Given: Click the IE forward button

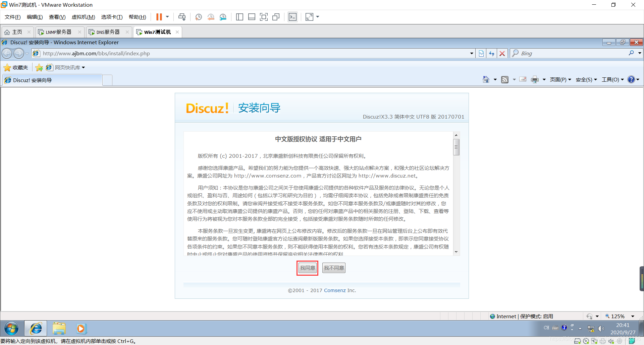Looking at the screenshot, I should coord(19,53).
